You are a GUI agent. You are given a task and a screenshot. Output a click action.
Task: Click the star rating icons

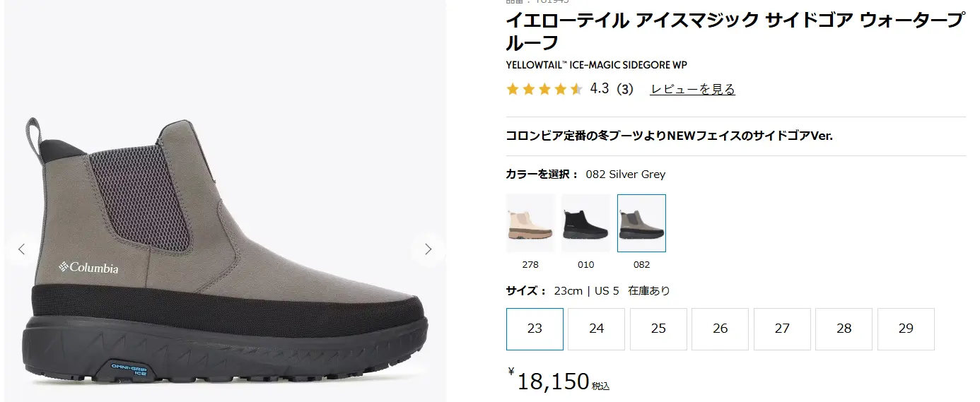click(x=544, y=89)
